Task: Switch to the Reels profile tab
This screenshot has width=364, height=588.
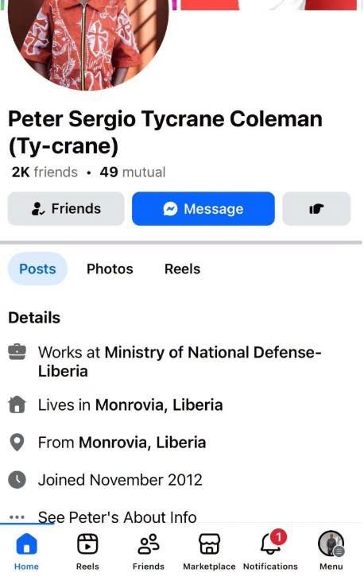Action: coord(182,269)
